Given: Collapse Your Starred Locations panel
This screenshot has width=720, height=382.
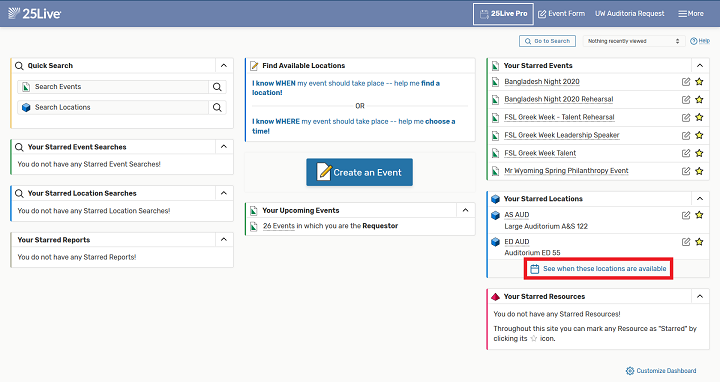Looking at the screenshot, I should tap(700, 199).
